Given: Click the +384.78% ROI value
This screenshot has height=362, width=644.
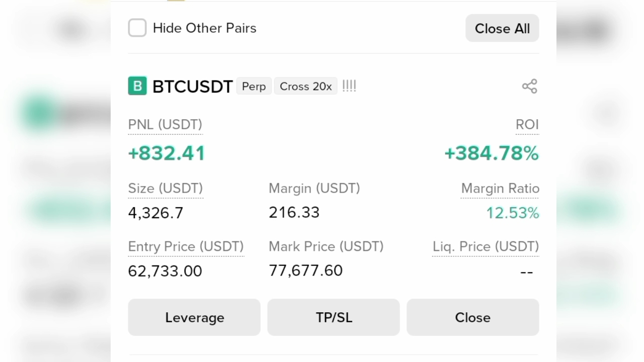Looking at the screenshot, I should [492, 153].
